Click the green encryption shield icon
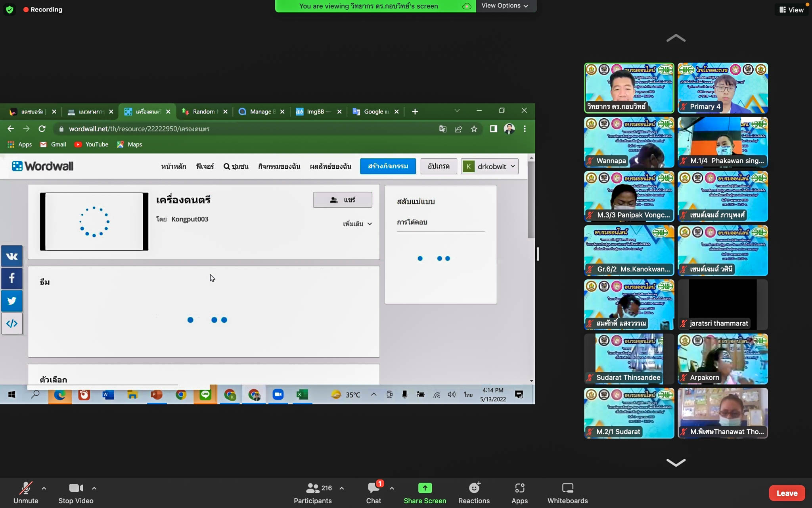 coord(10,10)
